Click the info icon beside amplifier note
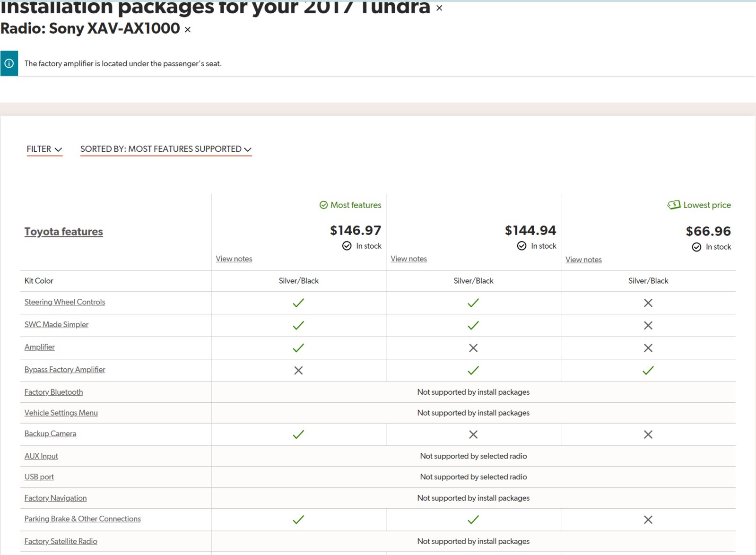The image size is (756, 555). tap(9, 63)
